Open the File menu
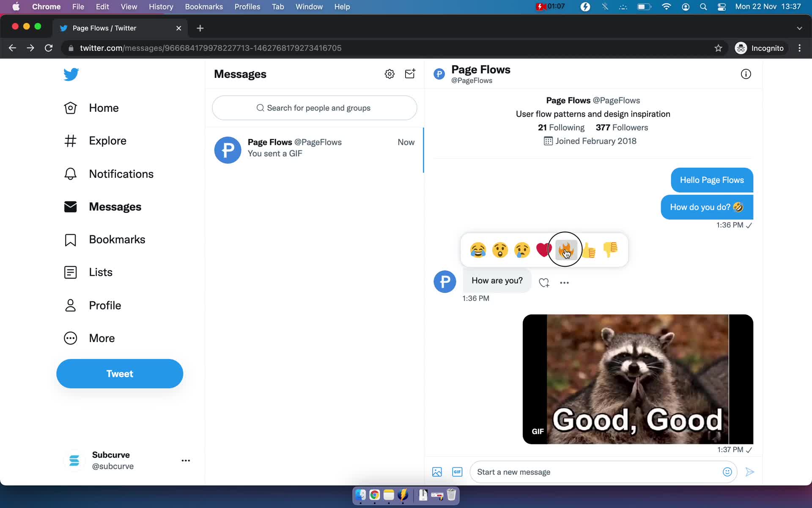This screenshot has width=812, height=508. click(x=78, y=7)
